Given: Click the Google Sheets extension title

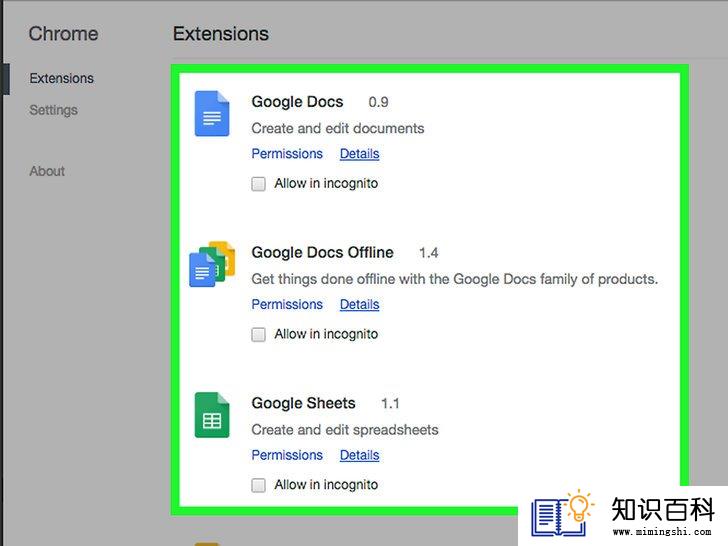Looking at the screenshot, I should [303, 403].
